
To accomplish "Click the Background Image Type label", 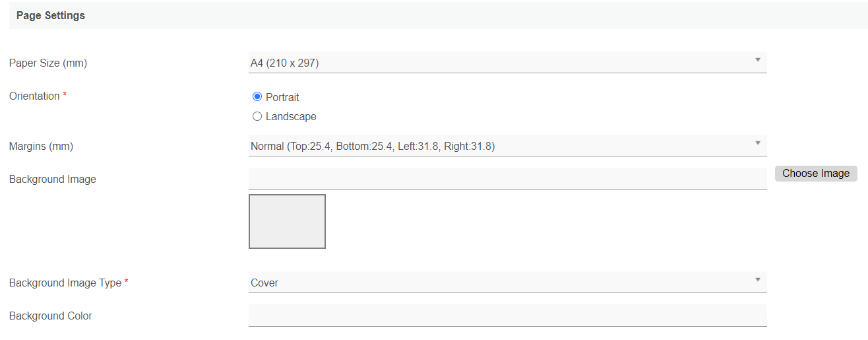I will (x=65, y=283).
